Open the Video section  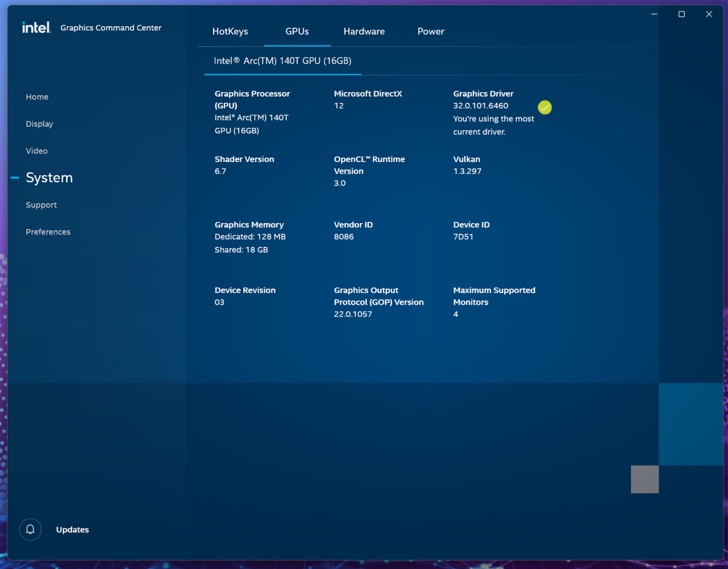(36, 151)
